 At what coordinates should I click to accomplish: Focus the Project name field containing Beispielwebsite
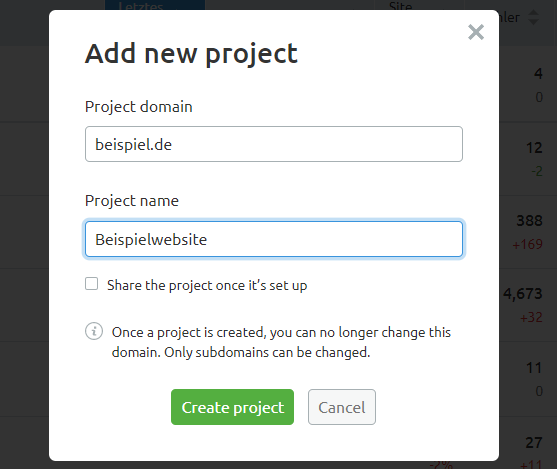point(274,239)
